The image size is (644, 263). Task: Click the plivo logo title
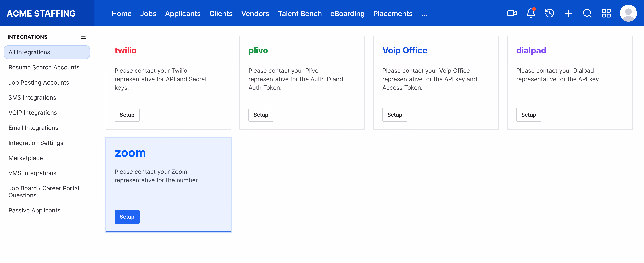[258, 51]
